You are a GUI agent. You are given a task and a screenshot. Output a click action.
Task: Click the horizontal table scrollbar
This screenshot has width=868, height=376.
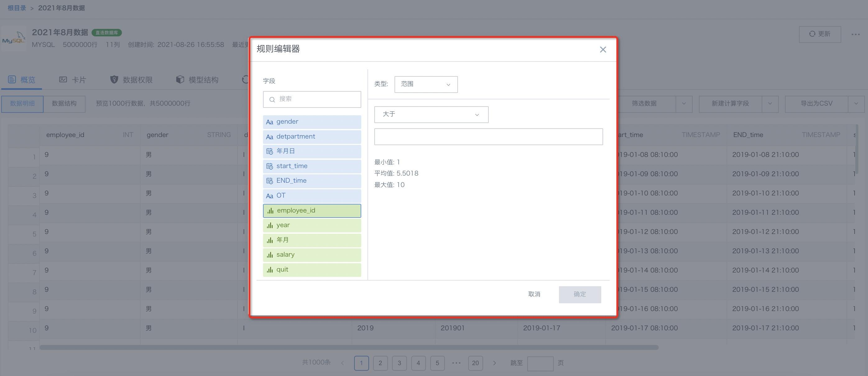349,347
